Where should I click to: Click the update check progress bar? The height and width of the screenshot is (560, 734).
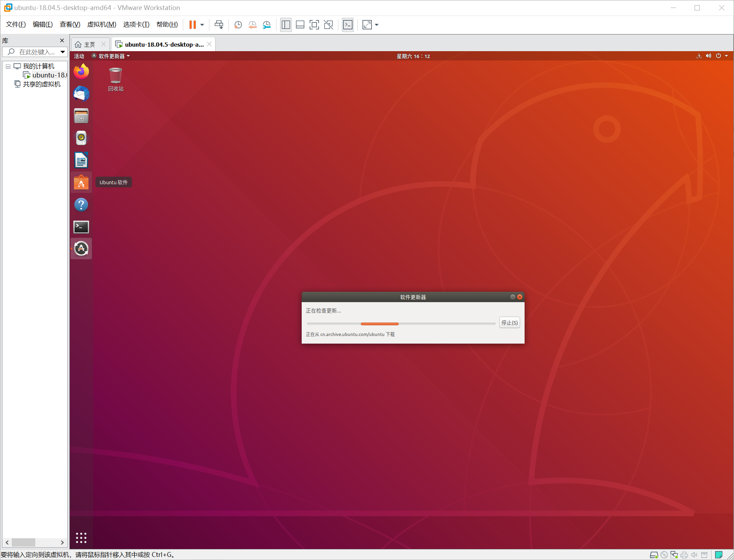(x=401, y=324)
